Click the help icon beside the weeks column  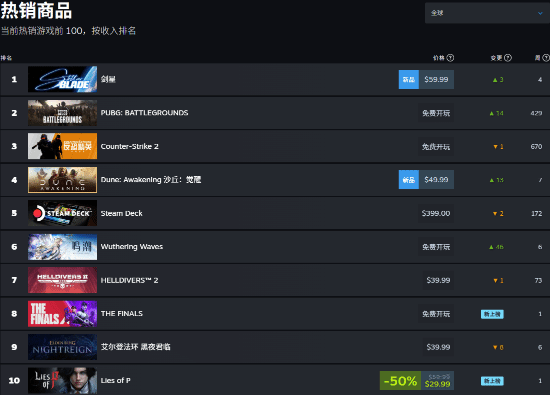546,58
